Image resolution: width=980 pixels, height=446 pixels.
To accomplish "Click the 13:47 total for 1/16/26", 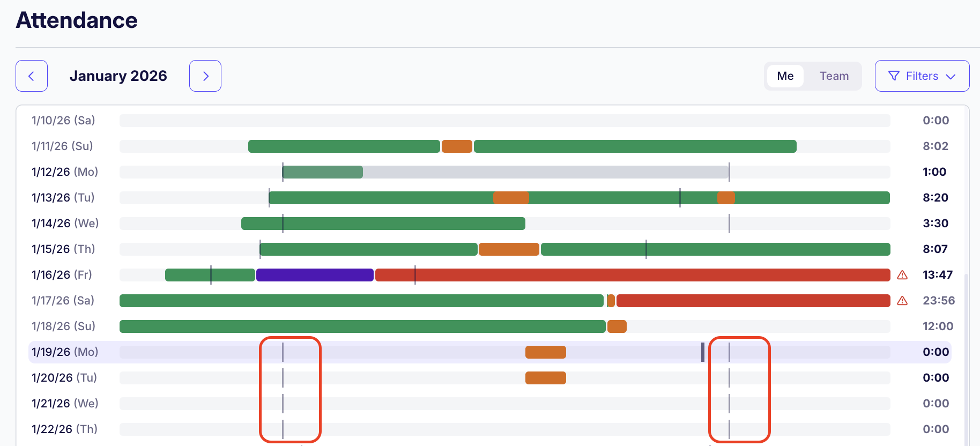I will coord(937,275).
